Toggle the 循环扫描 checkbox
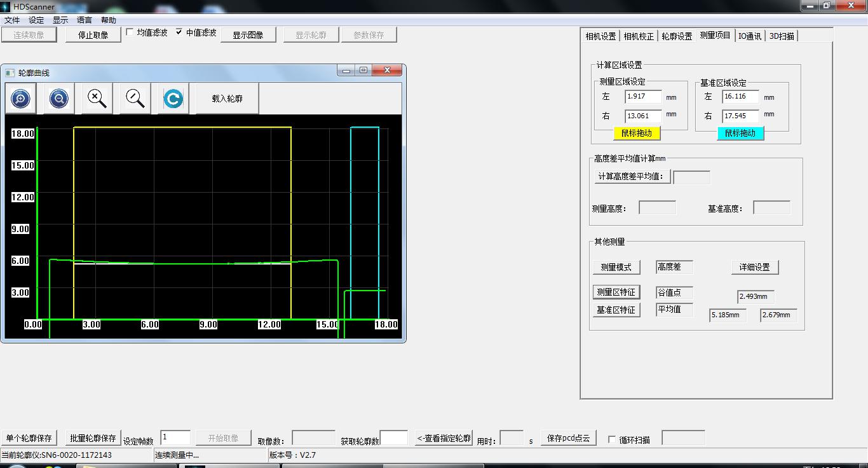 612,439
